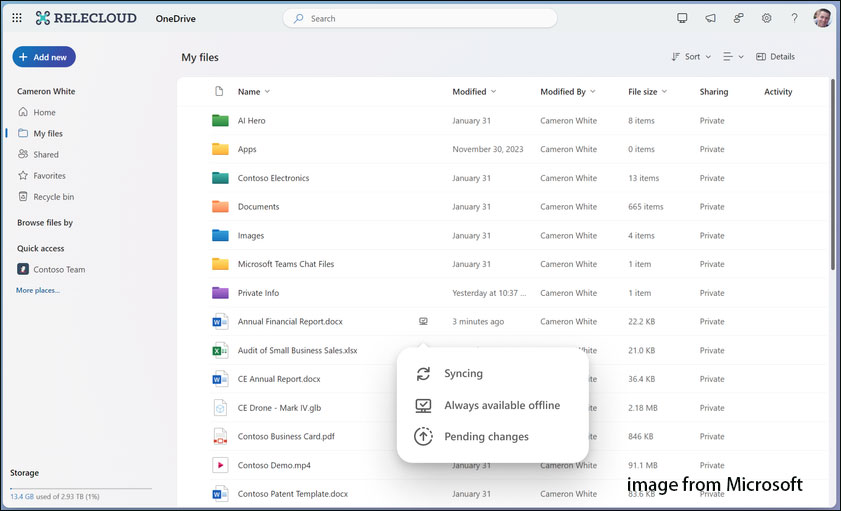This screenshot has width=841, height=511.
Task: Click the Word icon for Annual Financial Report
Action: coord(220,322)
